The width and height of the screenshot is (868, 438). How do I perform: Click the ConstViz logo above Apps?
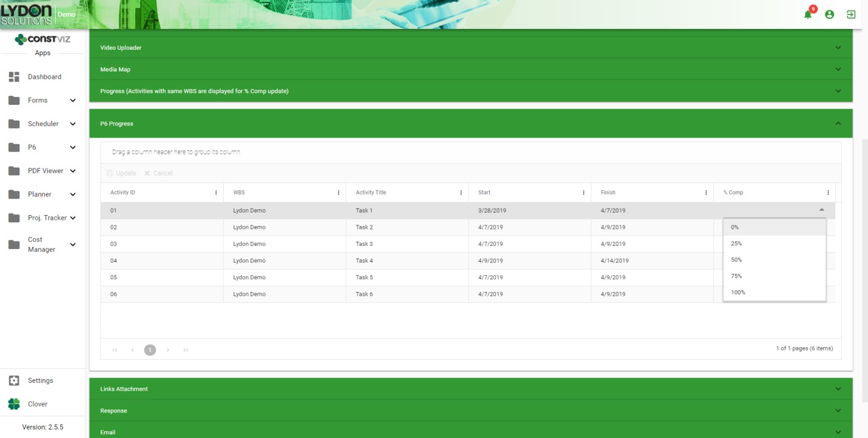pyautogui.click(x=42, y=40)
